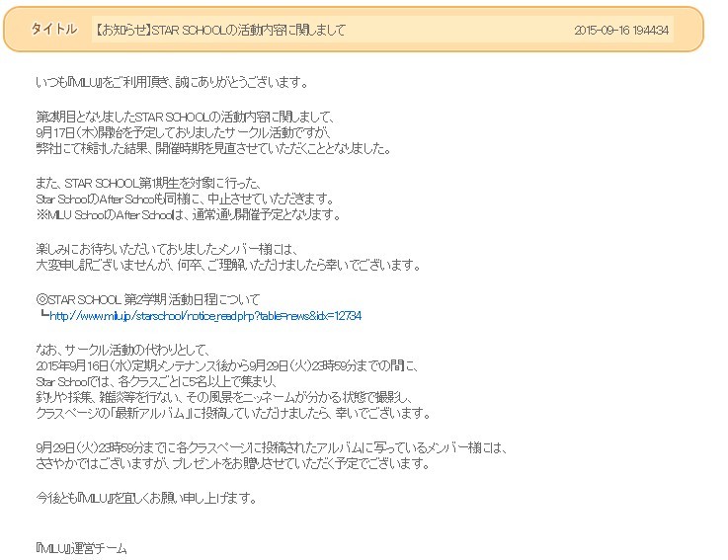Click the greeting line いつも『MILU』をご利用頂き
The height and width of the screenshot is (560, 728).
pos(172,82)
